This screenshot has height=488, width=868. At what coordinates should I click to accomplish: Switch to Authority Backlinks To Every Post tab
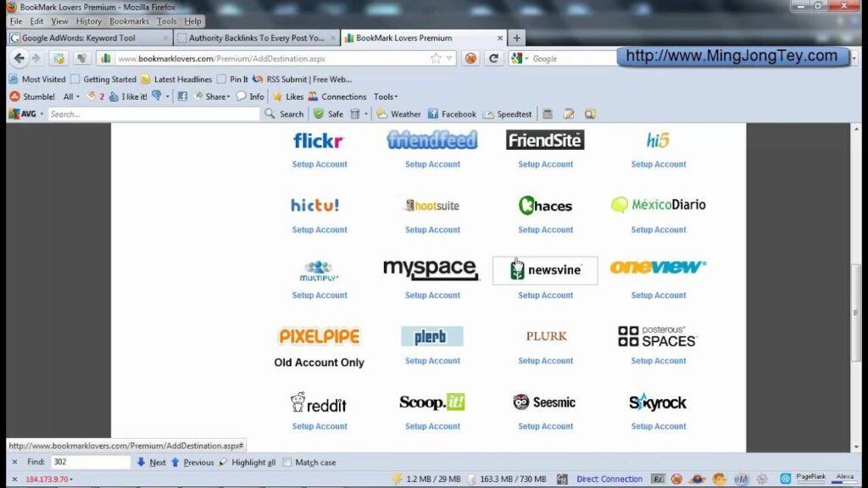click(x=256, y=37)
